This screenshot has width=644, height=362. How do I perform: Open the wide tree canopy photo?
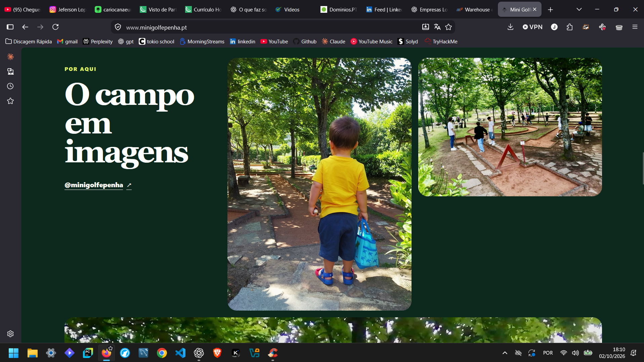point(333,330)
